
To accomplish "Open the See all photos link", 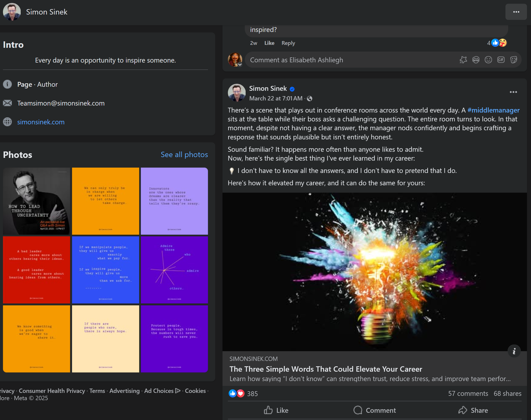I will click(x=184, y=155).
